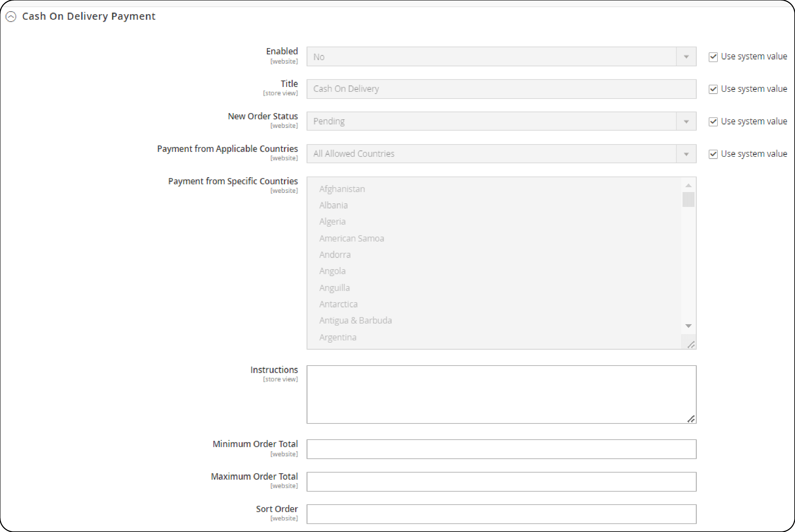
Task: Uncheck Use system value for Enabled
Action: 713,57
